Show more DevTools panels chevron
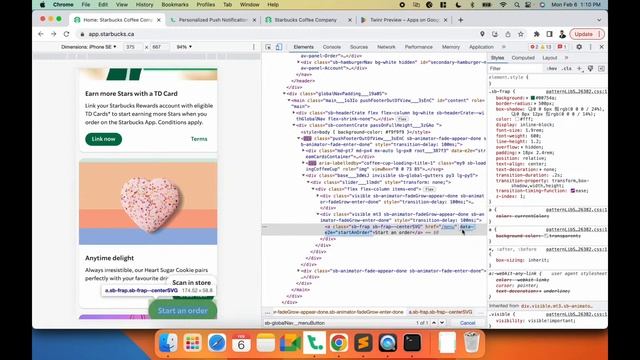The height and width of the screenshot is (360, 640). point(503,47)
